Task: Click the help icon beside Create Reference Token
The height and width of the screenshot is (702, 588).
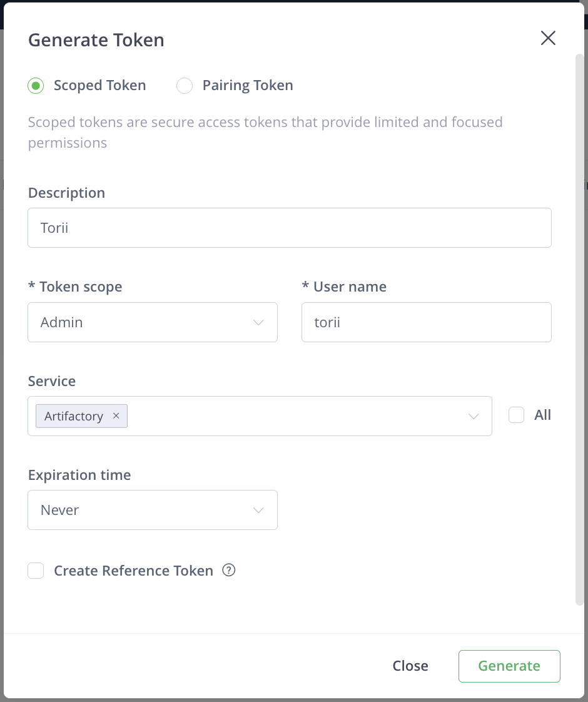Action: click(x=229, y=570)
